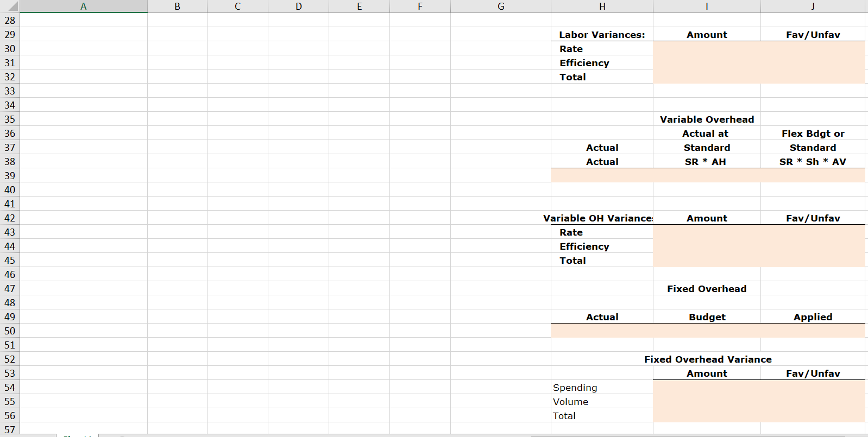Select column C header

(237, 7)
